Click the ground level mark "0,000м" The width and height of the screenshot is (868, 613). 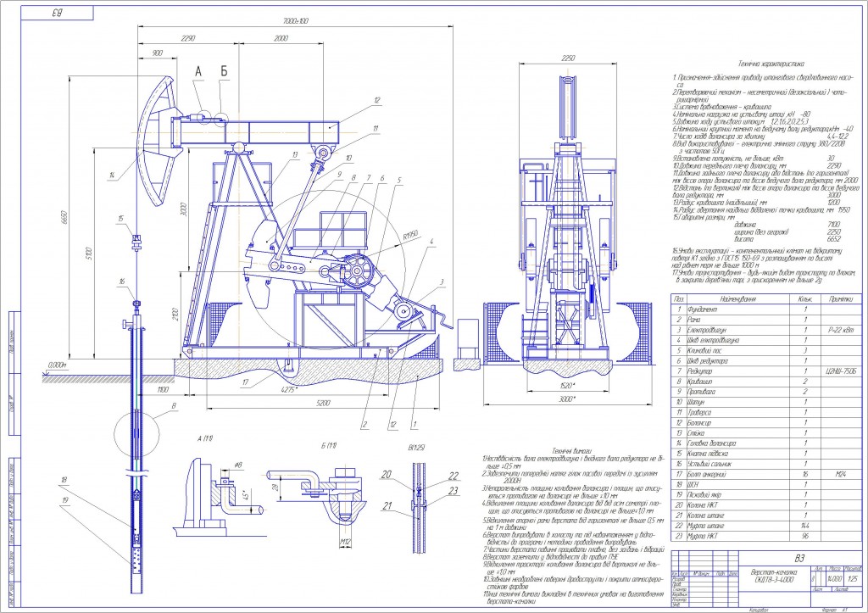[x=57, y=365]
